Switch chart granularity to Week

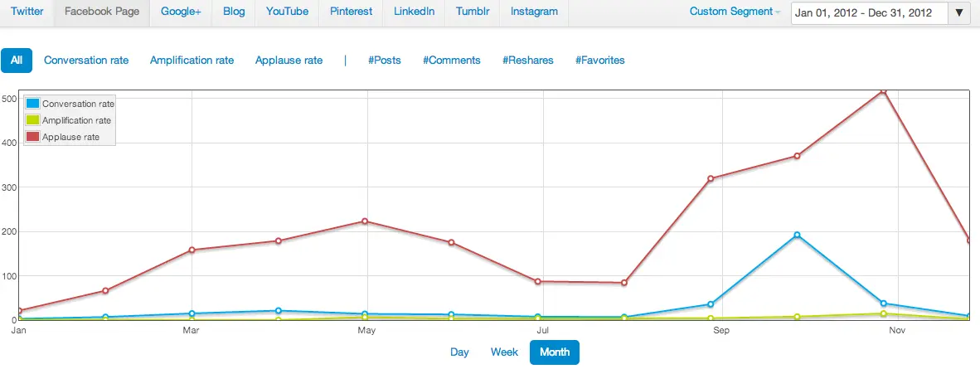[504, 352]
